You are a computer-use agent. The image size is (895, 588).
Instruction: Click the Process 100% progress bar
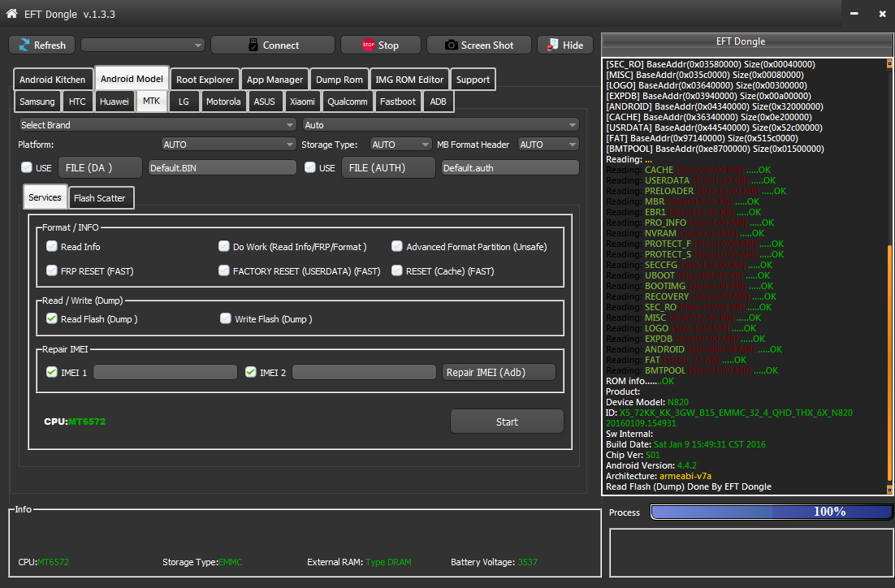[x=771, y=512]
